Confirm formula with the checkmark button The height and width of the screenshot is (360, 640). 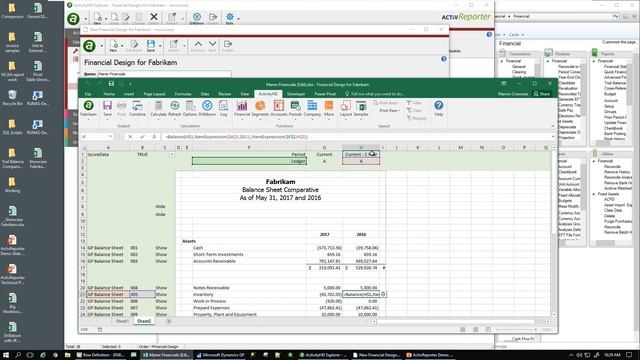pos(142,136)
